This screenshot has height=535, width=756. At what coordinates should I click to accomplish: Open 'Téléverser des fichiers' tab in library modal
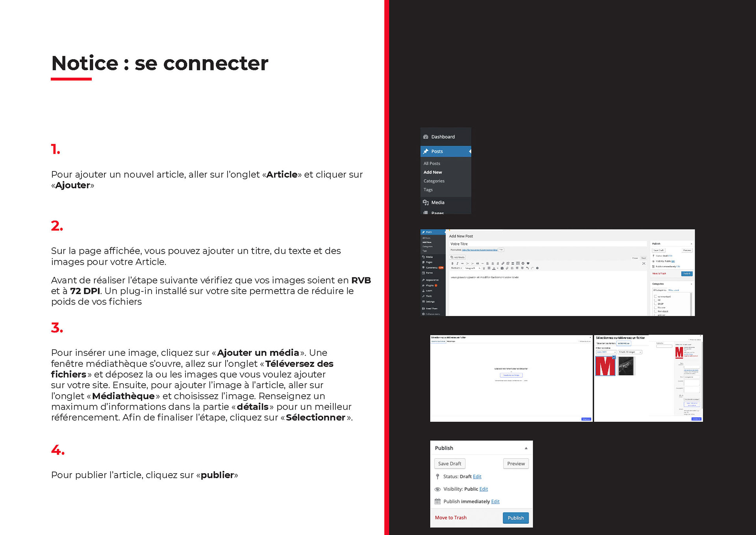point(606,343)
